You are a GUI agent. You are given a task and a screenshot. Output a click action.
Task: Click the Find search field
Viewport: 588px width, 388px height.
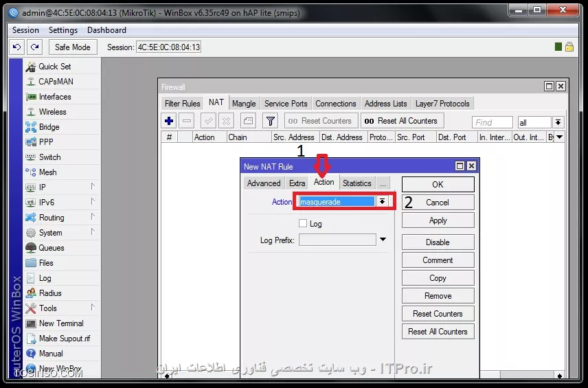(x=493, y=122)
